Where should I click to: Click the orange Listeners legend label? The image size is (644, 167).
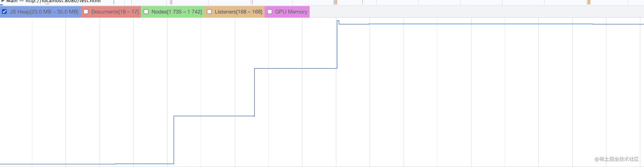point(238,12)
